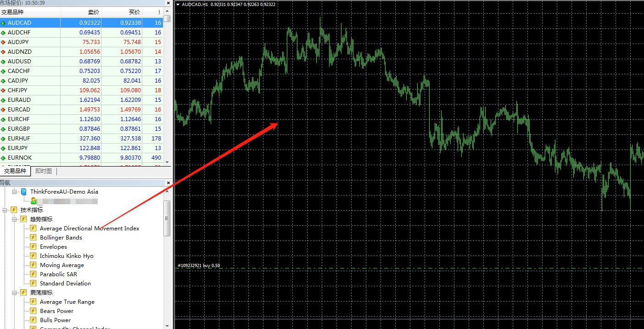Click the Bollinger Bands indicator icon

tap(33, 237)
